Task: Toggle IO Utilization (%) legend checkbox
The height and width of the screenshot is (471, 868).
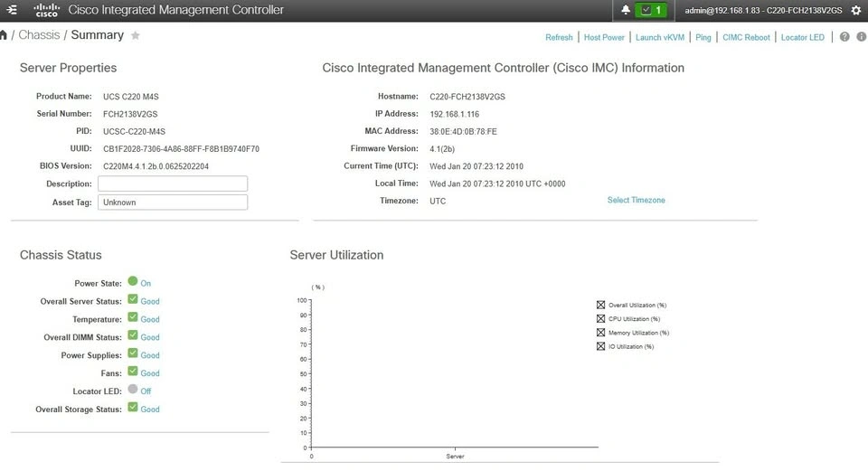Action: point(600,346)
